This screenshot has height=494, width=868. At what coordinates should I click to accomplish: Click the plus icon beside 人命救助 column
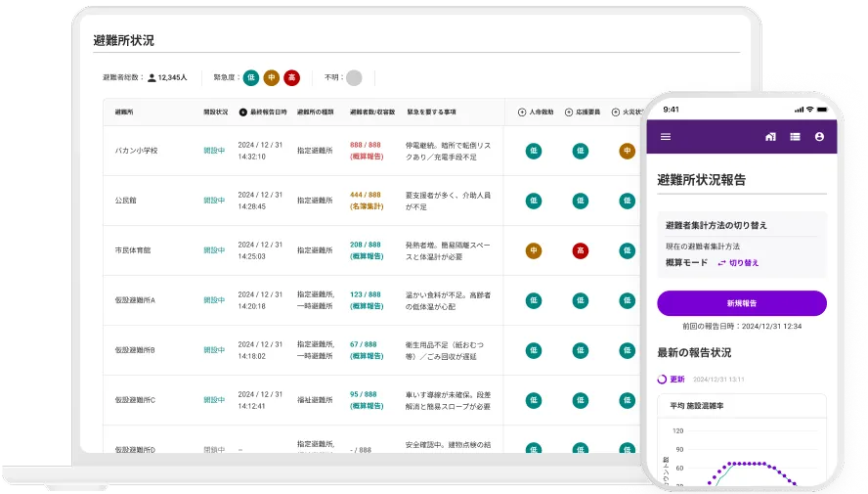[x=522, y=112]
